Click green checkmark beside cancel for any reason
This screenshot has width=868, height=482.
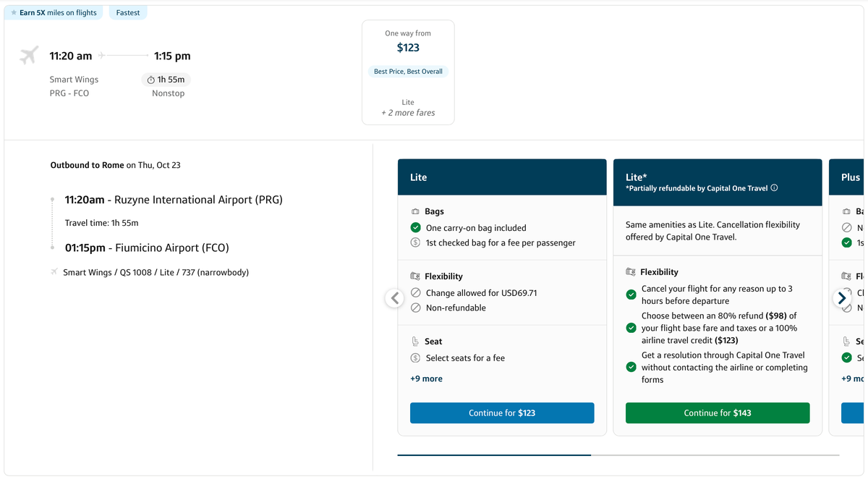pyautogui.click(x=631, y=295)
